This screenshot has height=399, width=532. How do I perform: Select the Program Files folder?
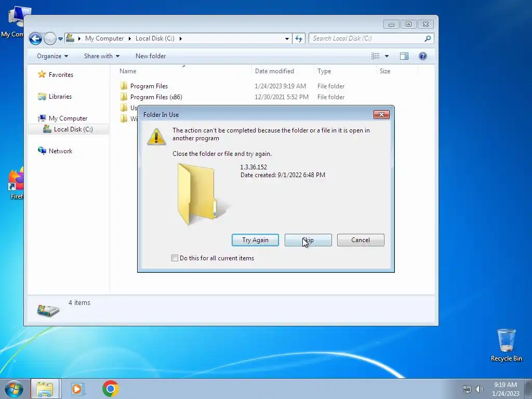click(x=149, y=86)
